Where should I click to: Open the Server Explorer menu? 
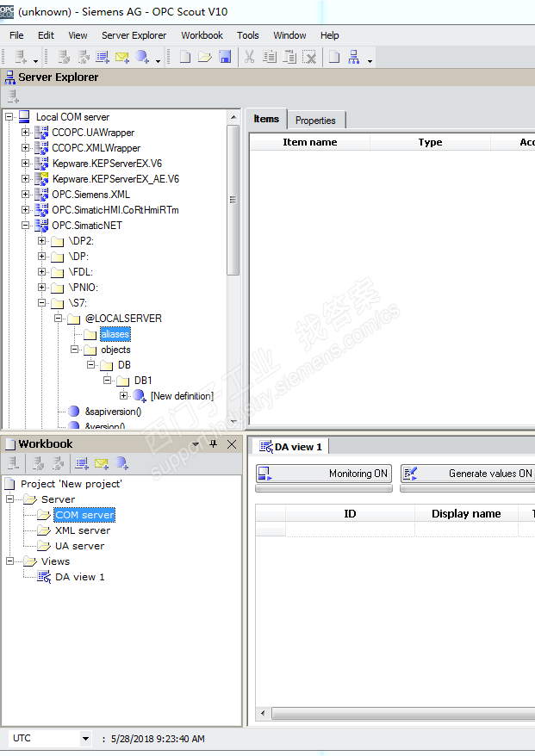(134, 35)
